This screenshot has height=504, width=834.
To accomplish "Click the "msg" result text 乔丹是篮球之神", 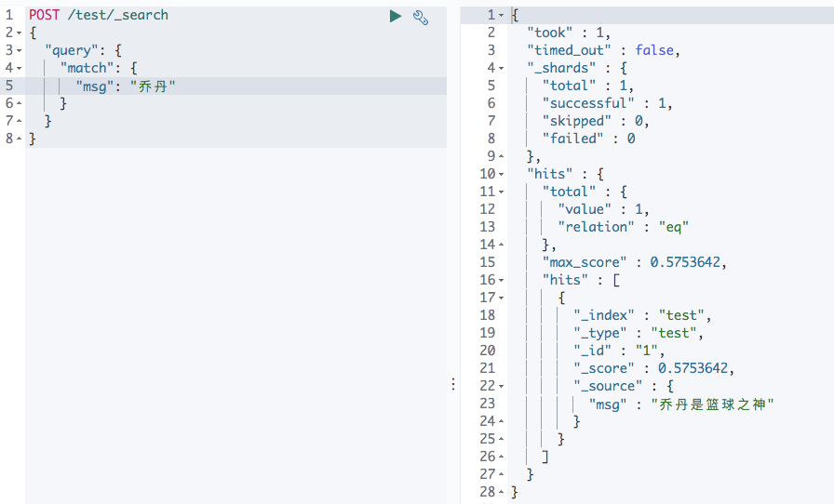I will [717, 404].
